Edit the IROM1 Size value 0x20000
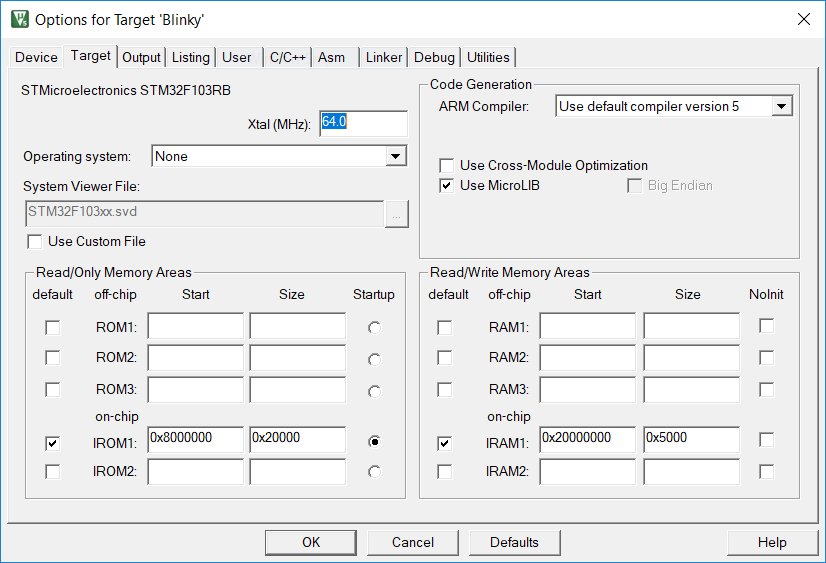The image size is (826, 563). tap(298, 439)
